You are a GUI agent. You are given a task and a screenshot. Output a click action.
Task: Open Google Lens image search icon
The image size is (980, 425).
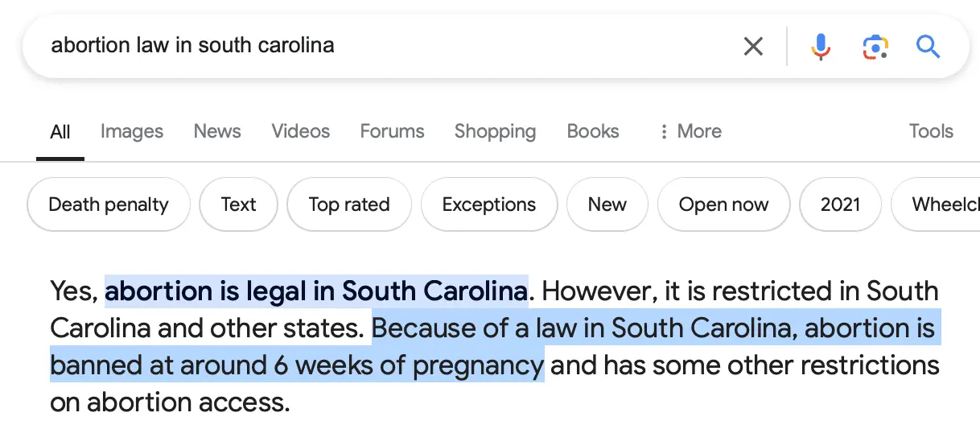point(875,47)
